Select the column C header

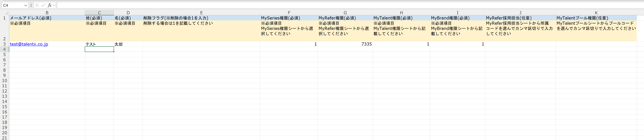coord(99,13)
